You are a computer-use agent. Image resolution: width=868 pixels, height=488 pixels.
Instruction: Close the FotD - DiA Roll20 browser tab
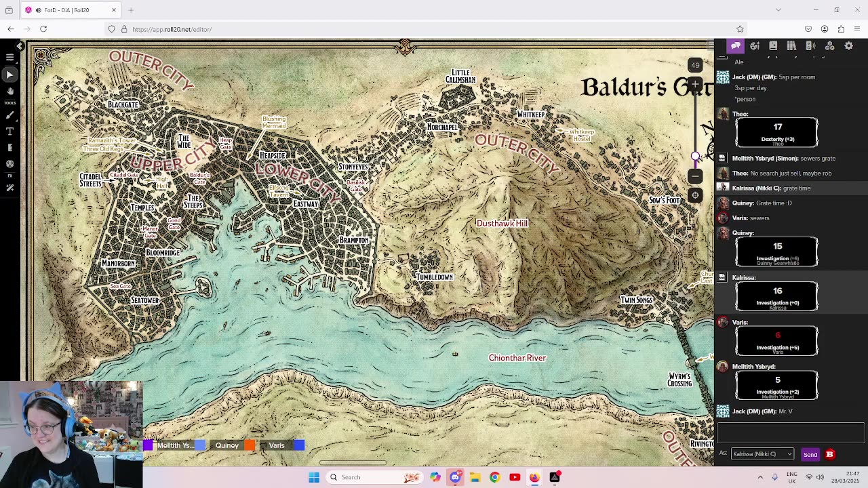click(113, 10)
